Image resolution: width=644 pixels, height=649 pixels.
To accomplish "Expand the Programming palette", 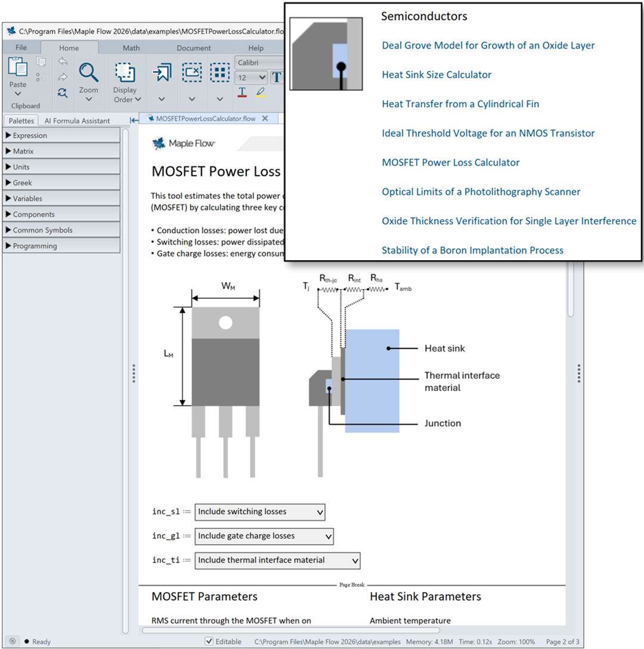I will [61, 245].
